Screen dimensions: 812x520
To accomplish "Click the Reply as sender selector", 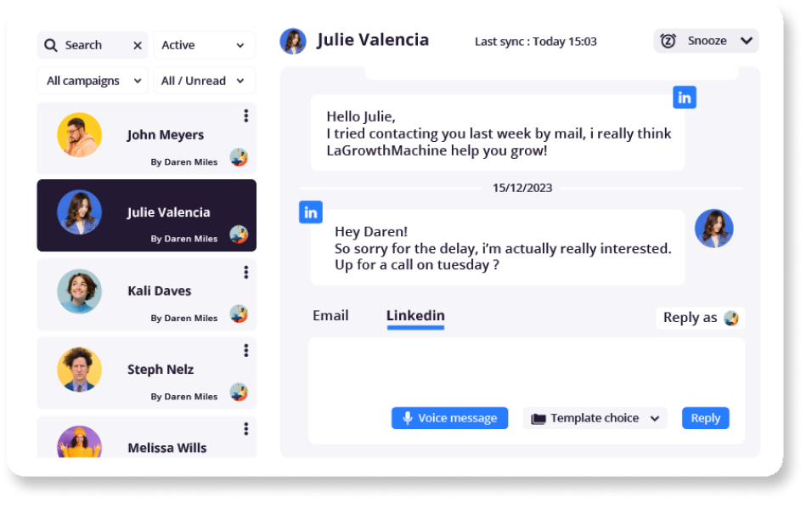I will click(x=700, y=318).
